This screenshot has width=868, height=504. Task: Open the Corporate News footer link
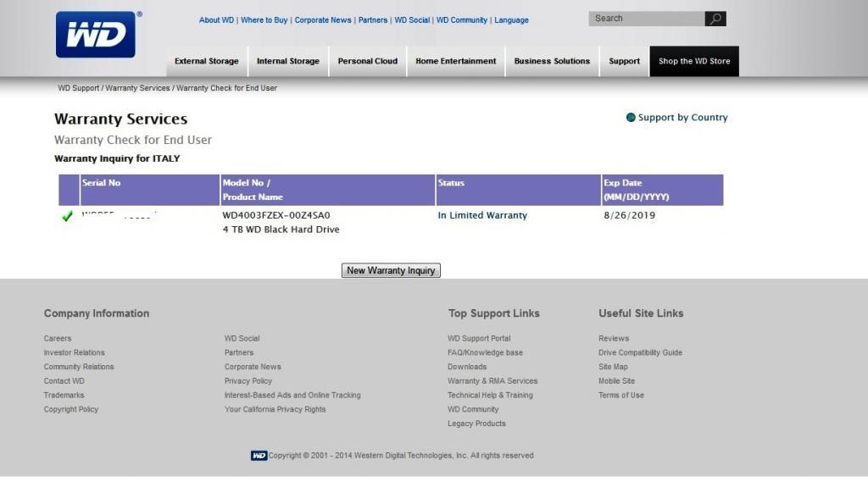click(x=253, y=367)
